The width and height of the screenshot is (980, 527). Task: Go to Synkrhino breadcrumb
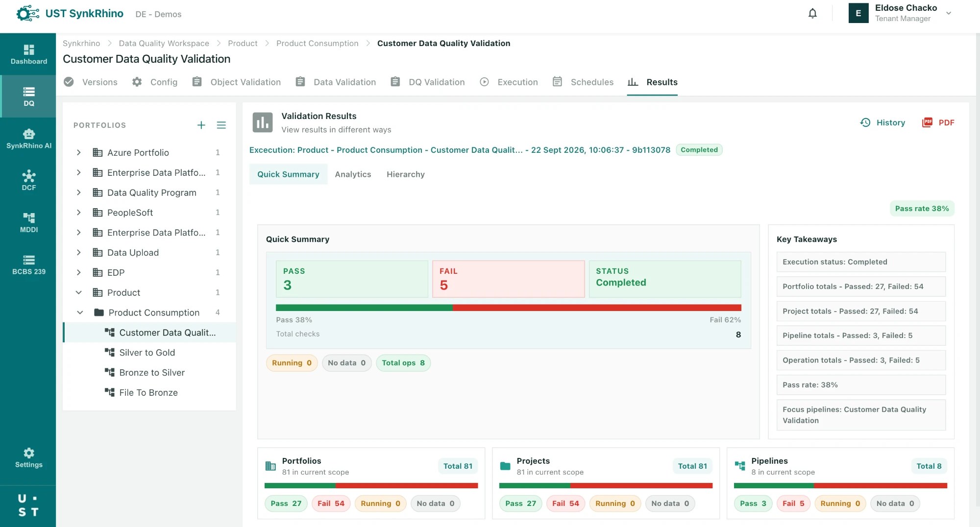click(x=81, y=43)
